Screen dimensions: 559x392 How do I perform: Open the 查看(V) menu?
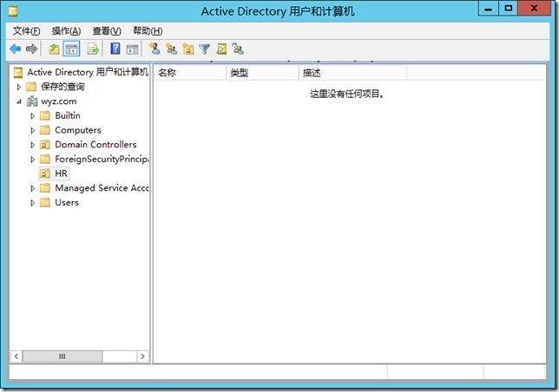pos(107,31)
